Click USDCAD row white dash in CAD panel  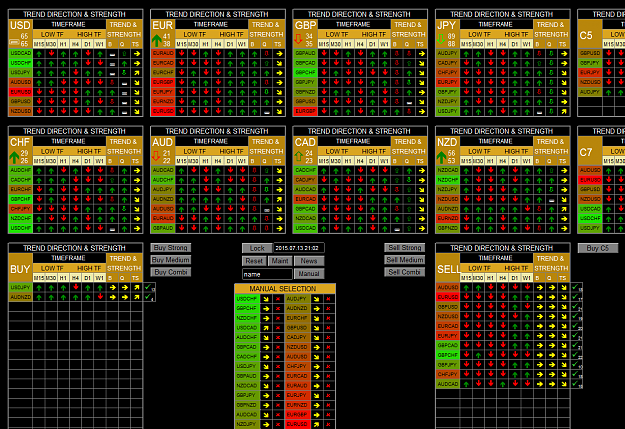tap(397, 229)
